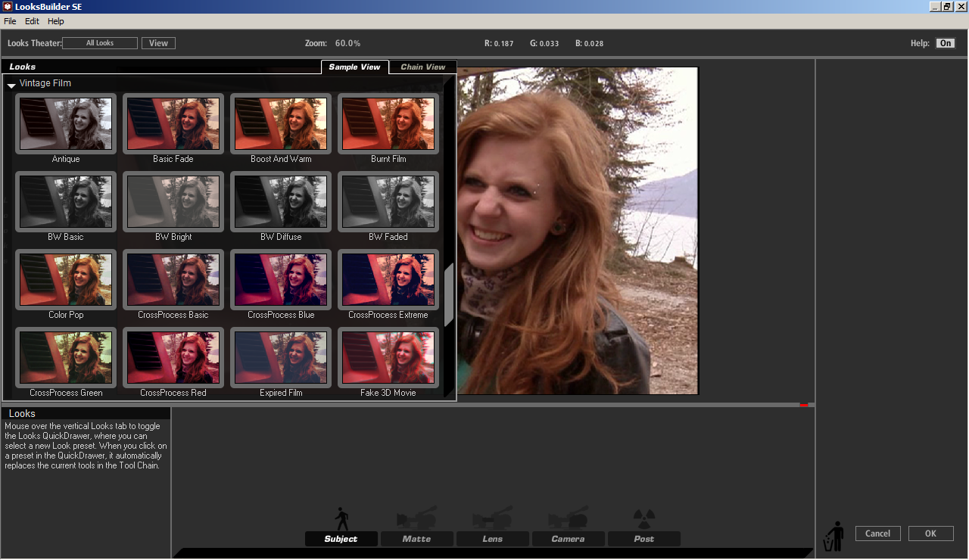The width and height of the screenshot is (969, 560).
Task: Click the Cancel button
Action: (877, 534)
